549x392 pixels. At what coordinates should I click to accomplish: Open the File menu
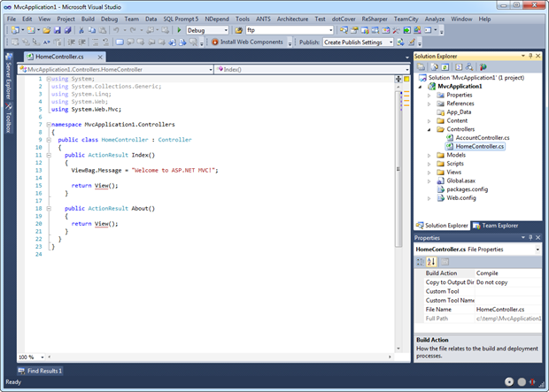tap(12, 19)
